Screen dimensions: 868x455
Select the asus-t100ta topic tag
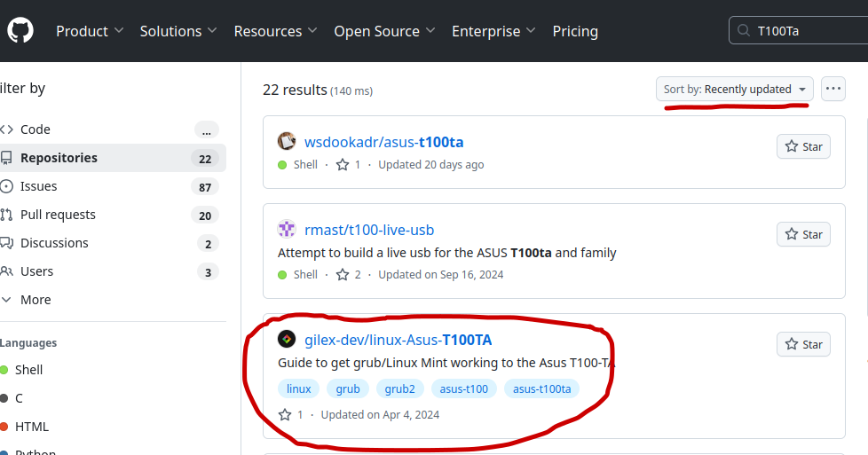[x=542, y=388]
